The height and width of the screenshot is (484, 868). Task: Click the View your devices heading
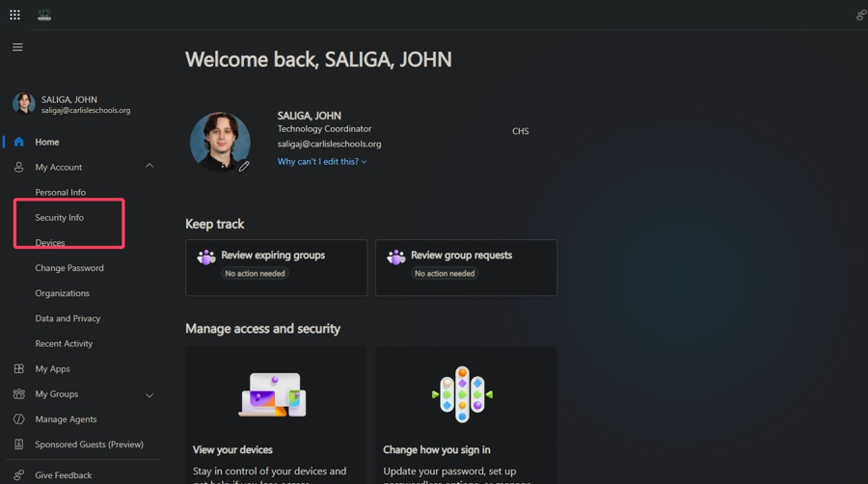tap(232, 449)
